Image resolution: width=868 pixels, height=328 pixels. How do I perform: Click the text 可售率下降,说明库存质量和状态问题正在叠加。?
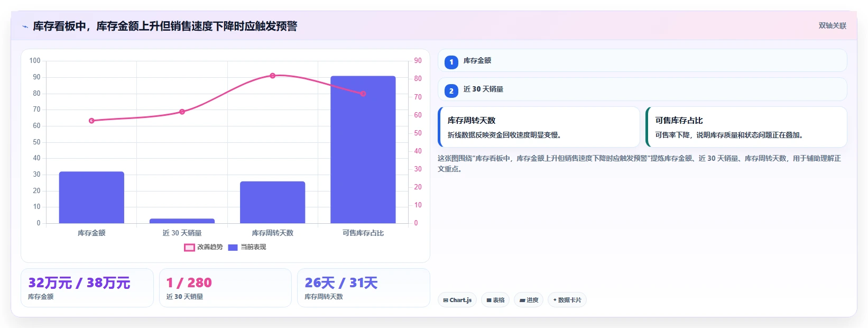[x=730, y=135]
